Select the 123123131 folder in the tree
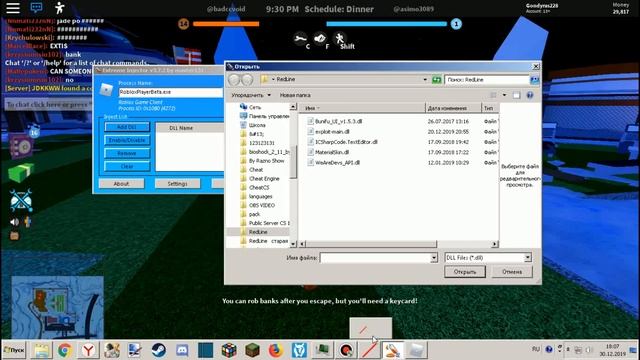 coord(261,143)
